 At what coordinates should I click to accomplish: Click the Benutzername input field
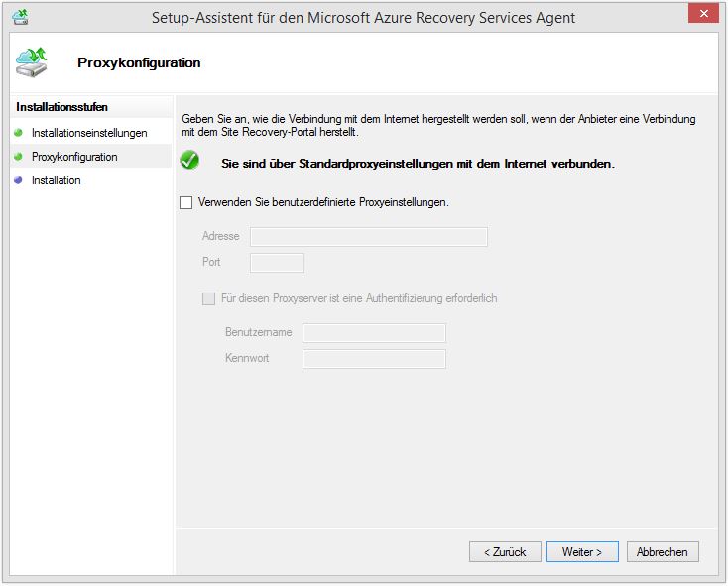click(x=374, y=333)
